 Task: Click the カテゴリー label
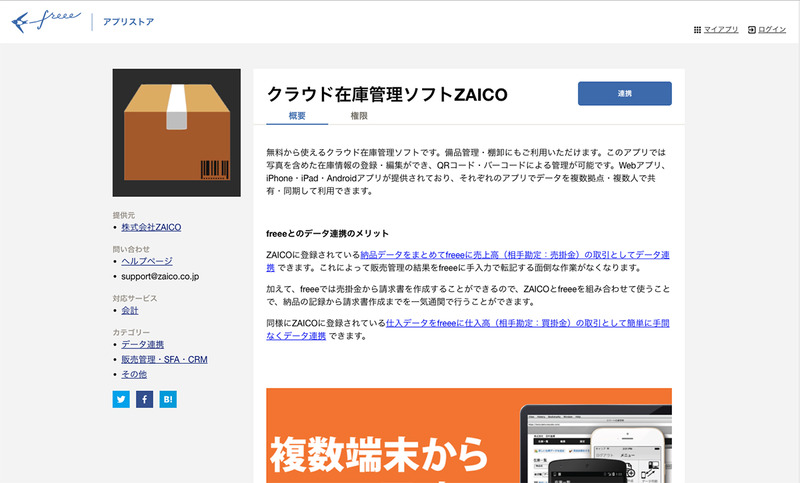(131, 332)
